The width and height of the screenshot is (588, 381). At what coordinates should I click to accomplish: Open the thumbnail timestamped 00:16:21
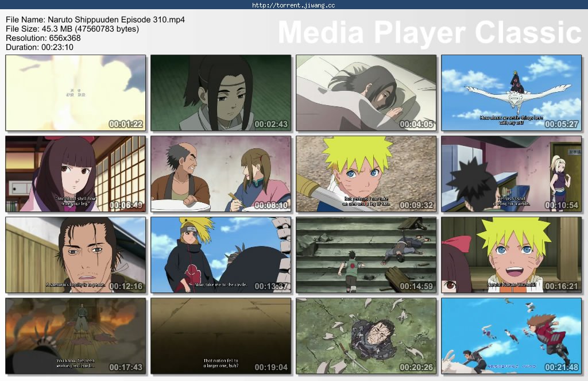point(511,255)
